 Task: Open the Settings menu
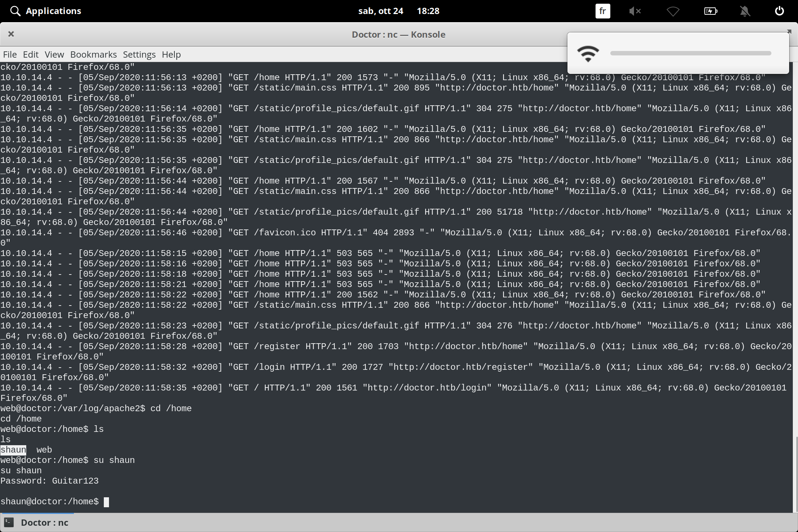click(x=139, y=54)
